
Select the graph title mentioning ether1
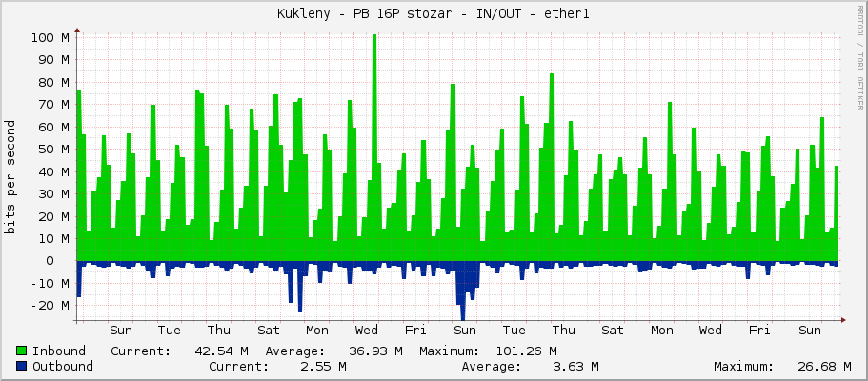[434, 14]
